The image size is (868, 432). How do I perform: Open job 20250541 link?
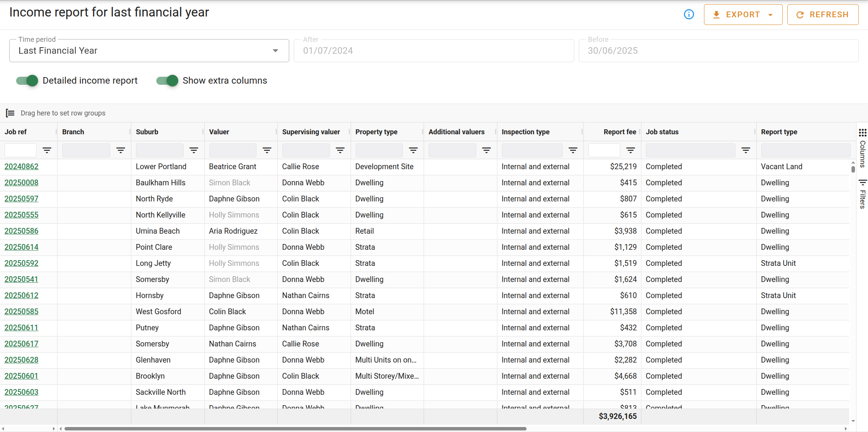click(x=22, y=279)
